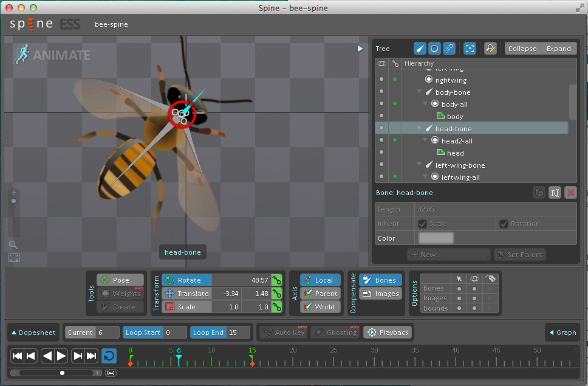Click the center-on-selection icon in Tree toolbar
Image resolution: width=588 pixels, height=386 pixels.
[470, 49]
